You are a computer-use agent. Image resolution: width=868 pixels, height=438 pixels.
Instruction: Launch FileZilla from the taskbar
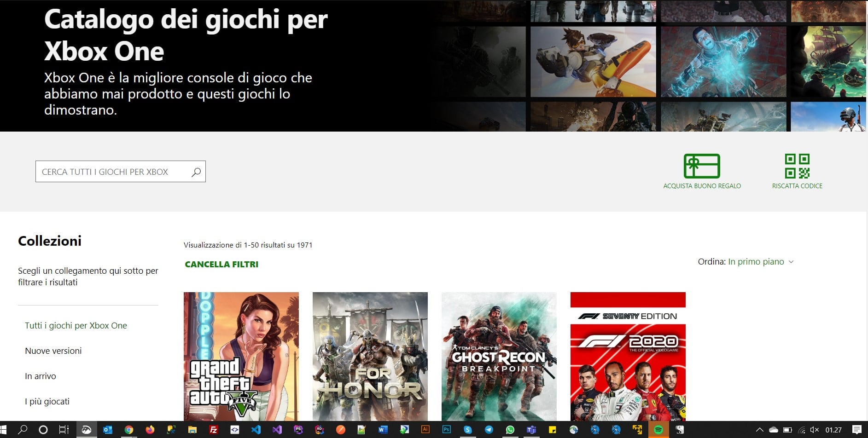214,430
